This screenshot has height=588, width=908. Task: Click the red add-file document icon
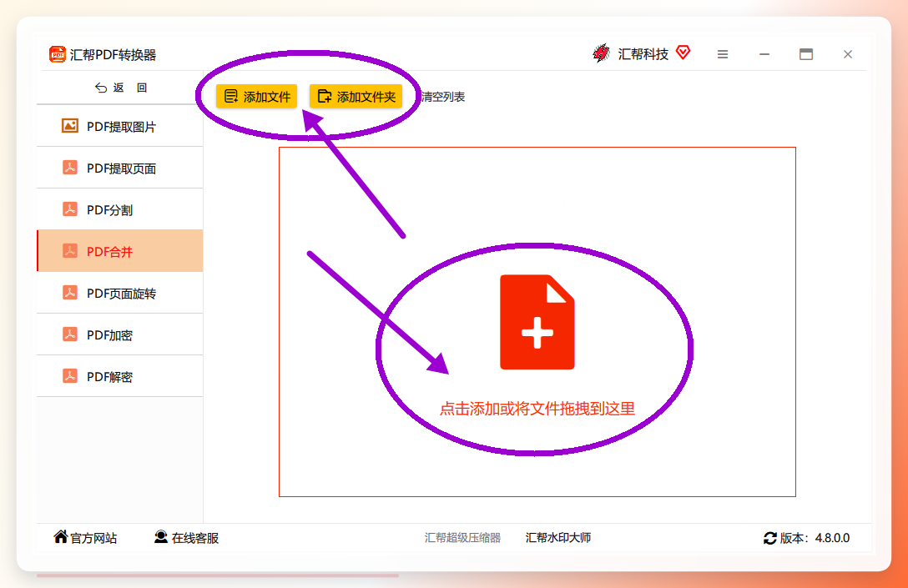tap(537, 322)
